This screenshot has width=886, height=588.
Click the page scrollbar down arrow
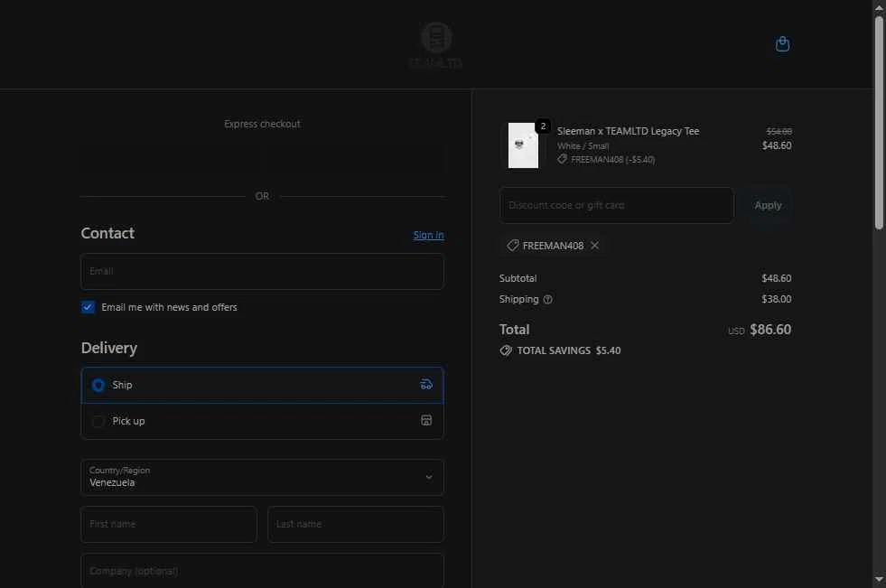[x=879, y=580]
